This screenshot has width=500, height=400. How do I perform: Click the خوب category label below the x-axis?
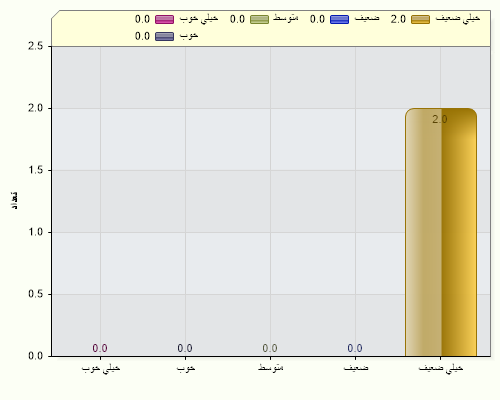(x=186, y=368)
